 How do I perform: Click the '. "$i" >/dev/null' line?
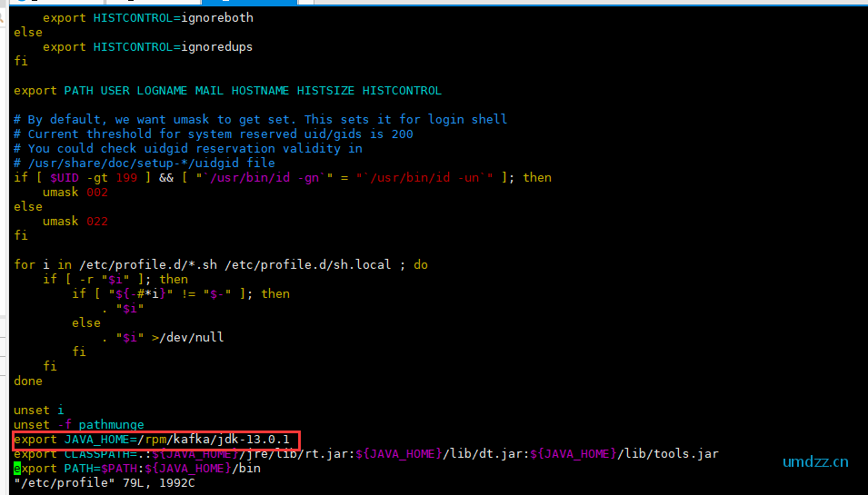click(163, 337)
